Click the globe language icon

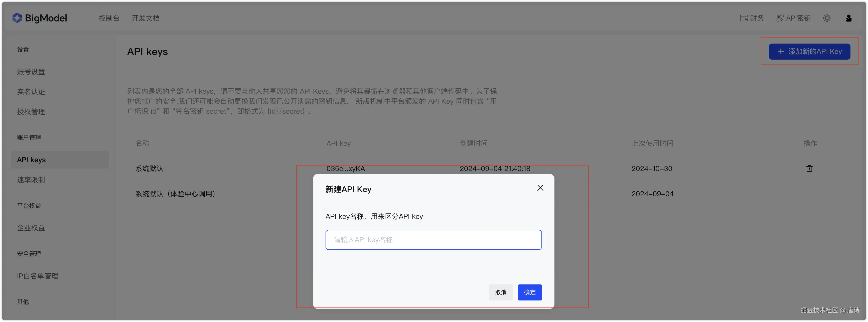(827, 18)
